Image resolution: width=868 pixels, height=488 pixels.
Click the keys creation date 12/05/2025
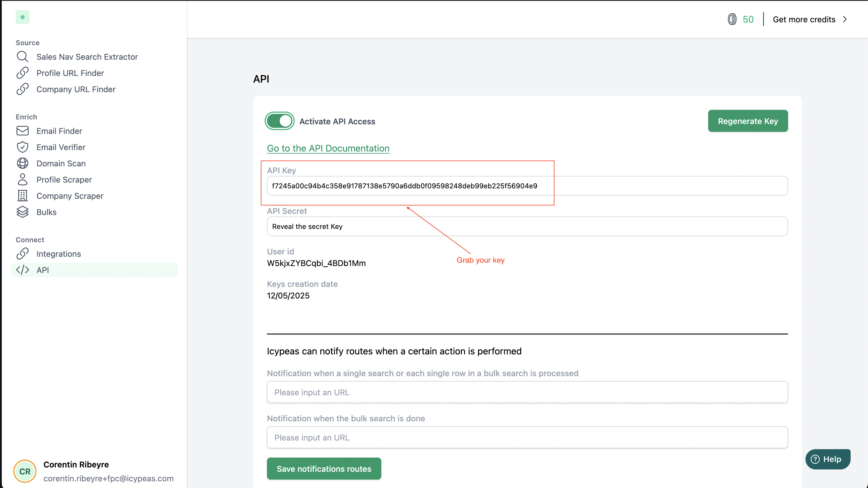[x=288, y=295]
